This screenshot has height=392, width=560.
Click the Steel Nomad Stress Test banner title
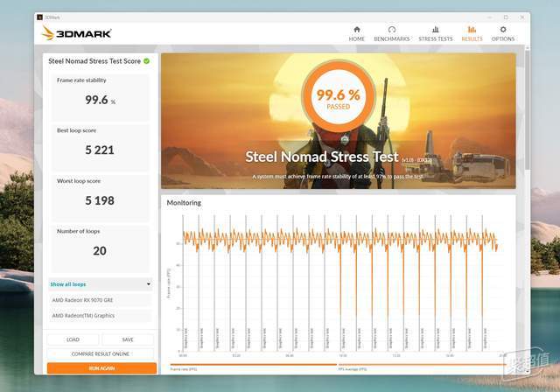321,157
